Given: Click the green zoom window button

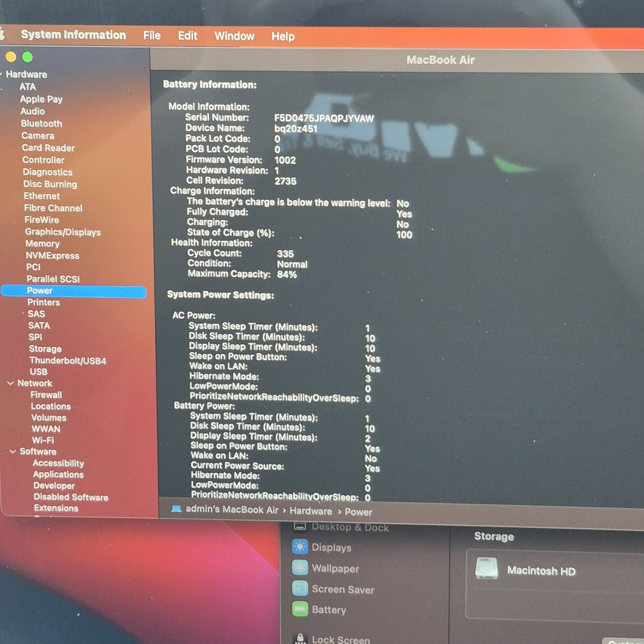Looking at the screenshot, I should (27, 57).
